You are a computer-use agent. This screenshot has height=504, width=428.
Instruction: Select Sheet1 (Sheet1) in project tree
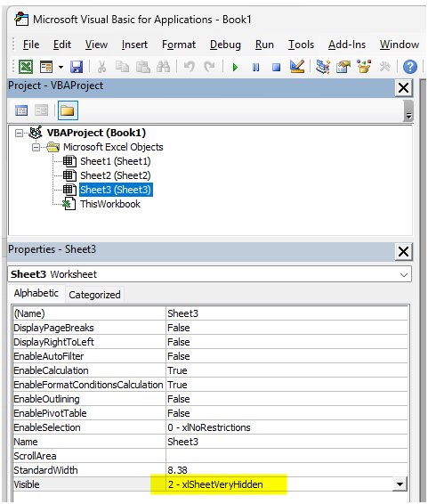116,161
